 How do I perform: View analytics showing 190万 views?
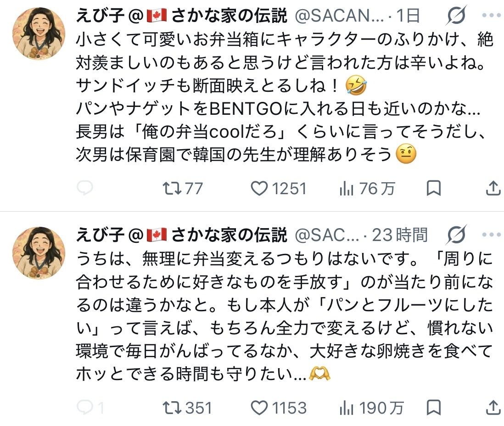coord(371,408)
